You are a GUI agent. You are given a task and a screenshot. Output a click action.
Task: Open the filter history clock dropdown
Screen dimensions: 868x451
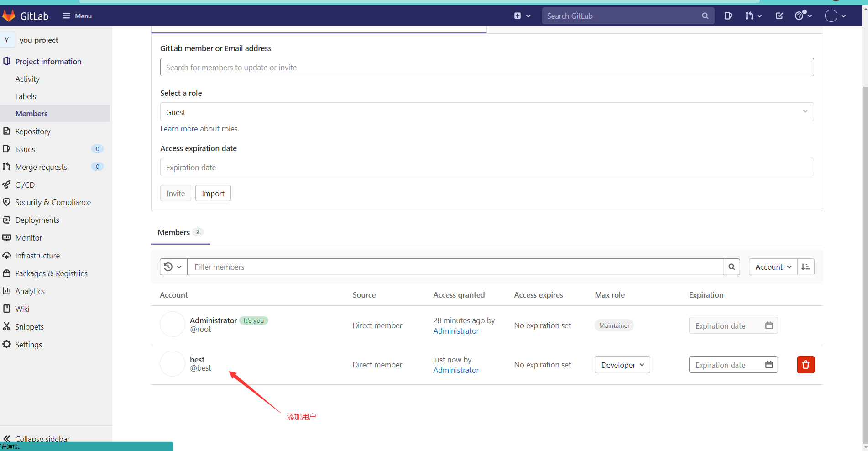pos(173,267)
